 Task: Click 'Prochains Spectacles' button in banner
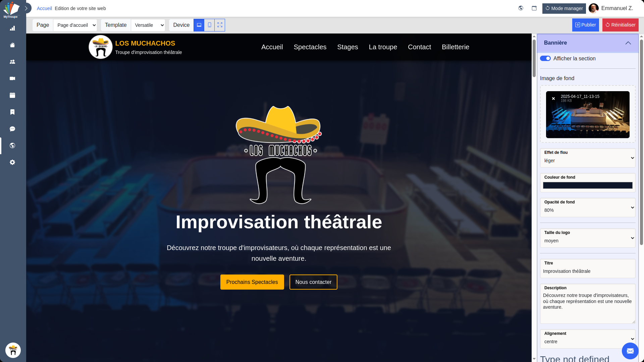pyautogui.click(x=252, y=282)
